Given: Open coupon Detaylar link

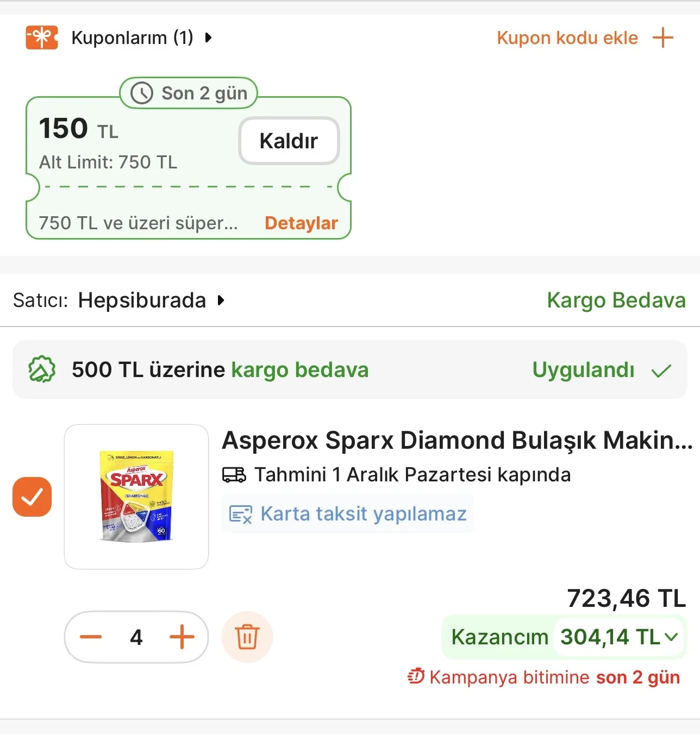Looking at the screenshot, I should [x=301, y=223].
